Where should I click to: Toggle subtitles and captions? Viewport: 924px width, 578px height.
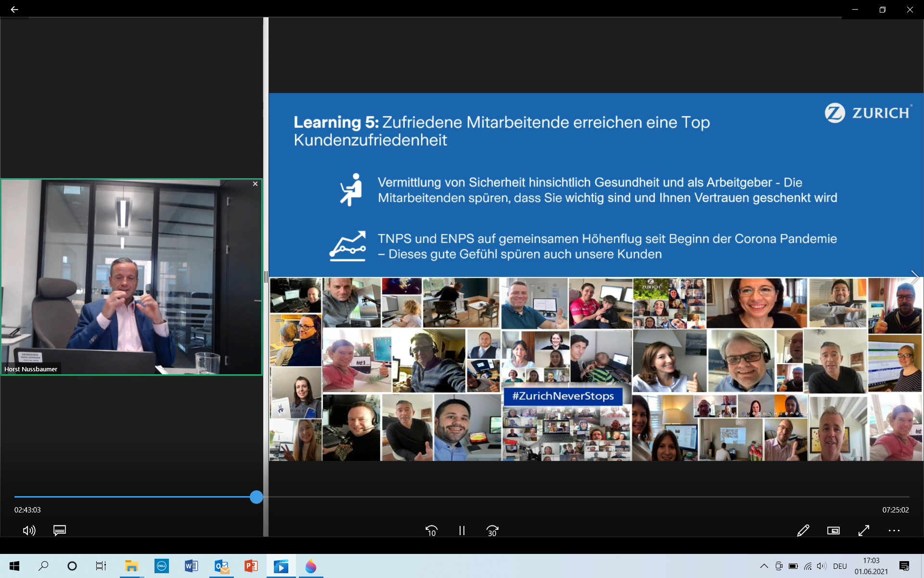click(60, 530)
